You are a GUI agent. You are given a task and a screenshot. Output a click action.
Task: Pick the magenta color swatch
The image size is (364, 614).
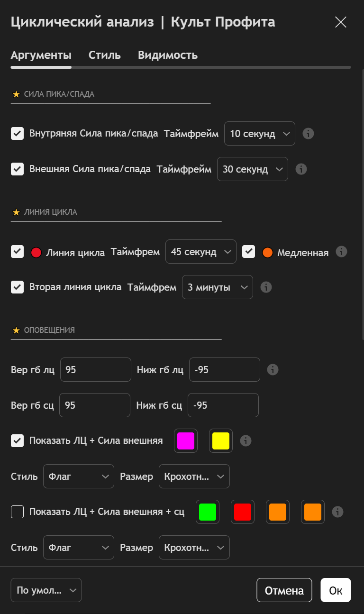pos(185,441)
